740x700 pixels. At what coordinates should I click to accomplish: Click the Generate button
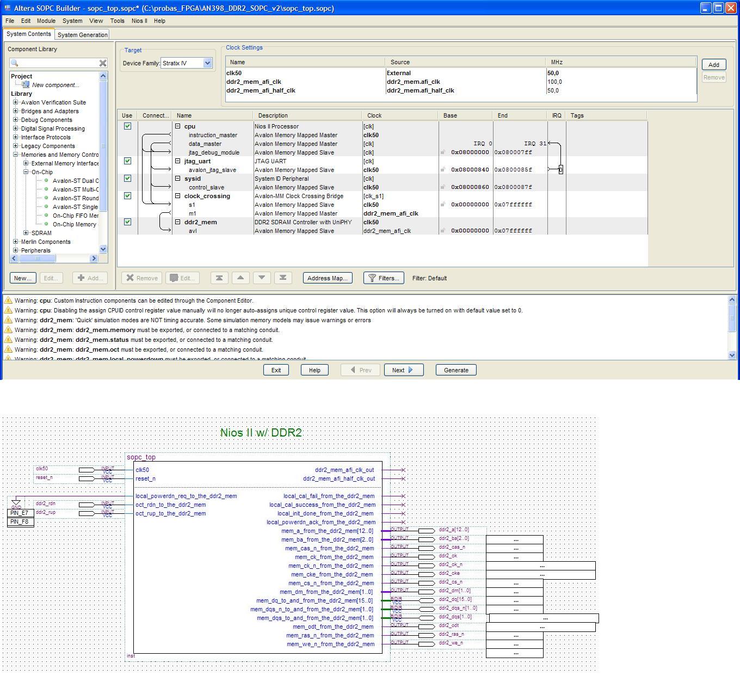(456, 370)
